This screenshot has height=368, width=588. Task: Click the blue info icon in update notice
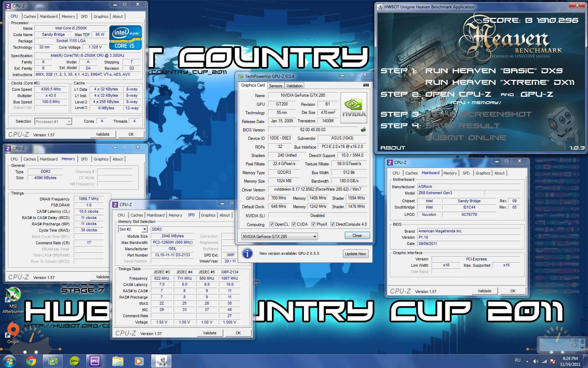click(247, 253)
